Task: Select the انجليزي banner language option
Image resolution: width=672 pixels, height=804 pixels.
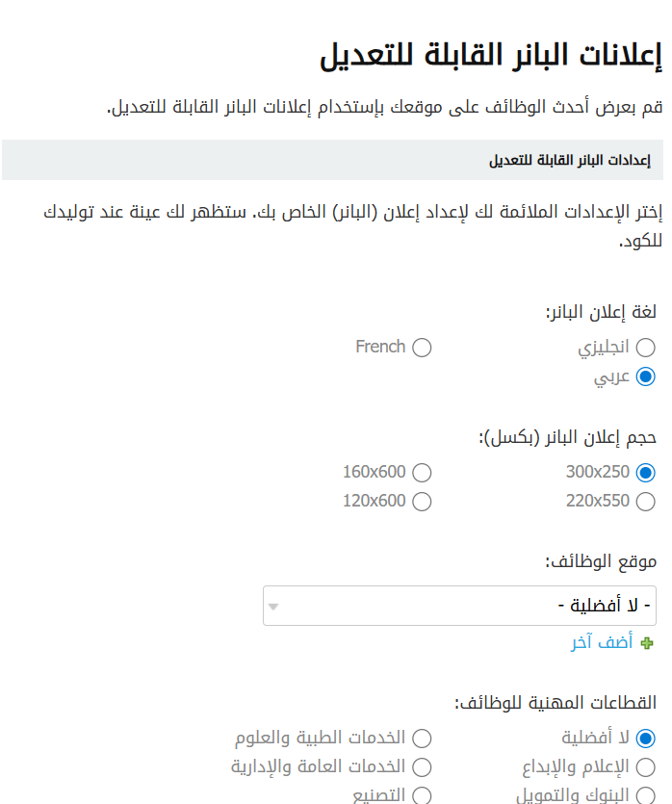Action: (x=646, y=348)
